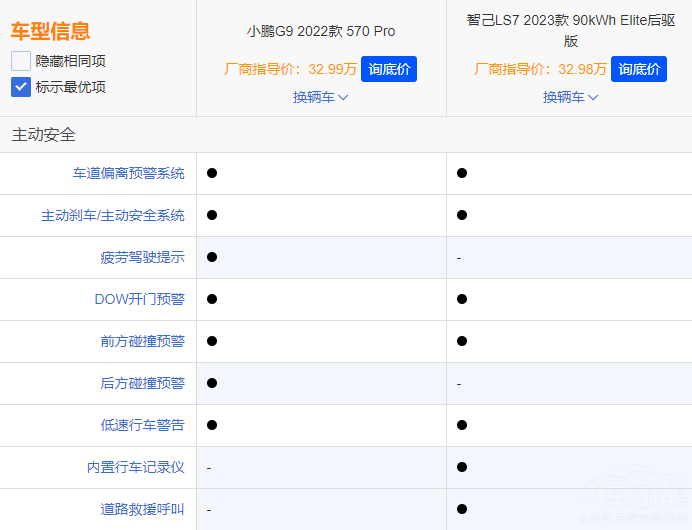
Task: Click 询底价 button for 智己LS7
Action: click(x=638, y=69)
